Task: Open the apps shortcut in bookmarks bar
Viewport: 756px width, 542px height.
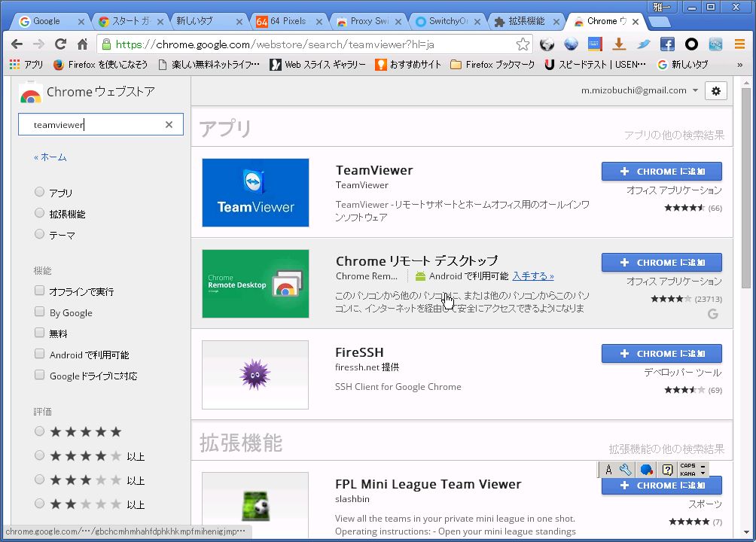Action: 26,64
